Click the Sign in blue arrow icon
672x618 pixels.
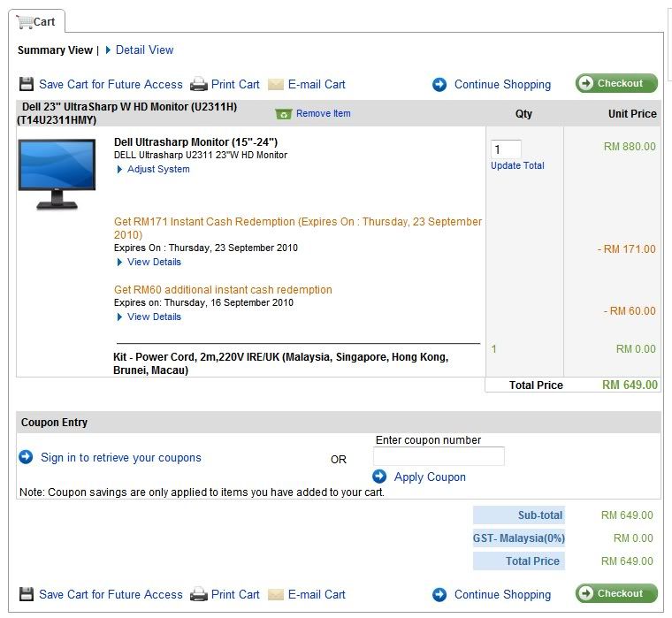tap(27, 457)
